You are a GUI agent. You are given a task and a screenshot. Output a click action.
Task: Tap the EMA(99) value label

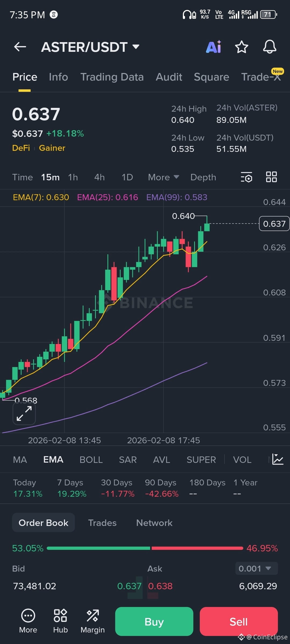(x=177, y=197)
